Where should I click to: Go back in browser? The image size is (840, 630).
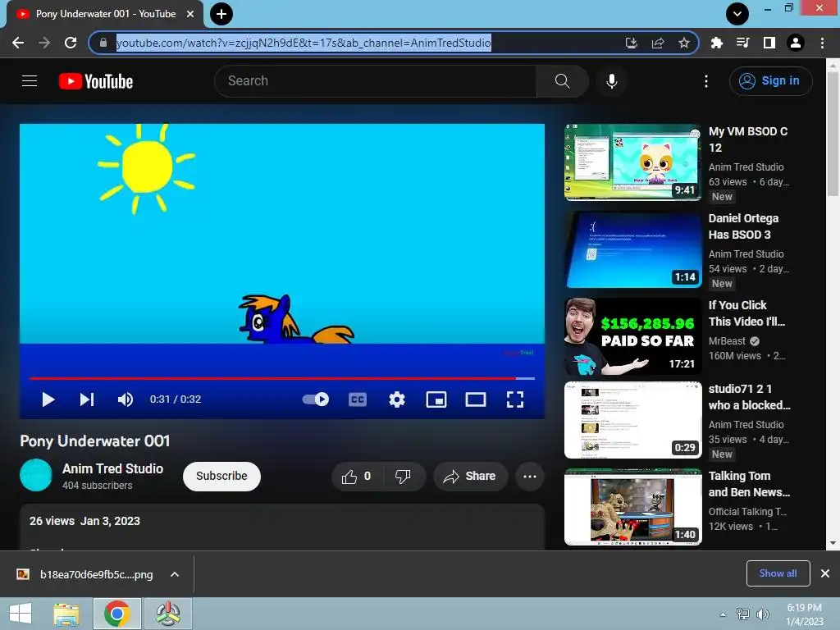point(18,43)
